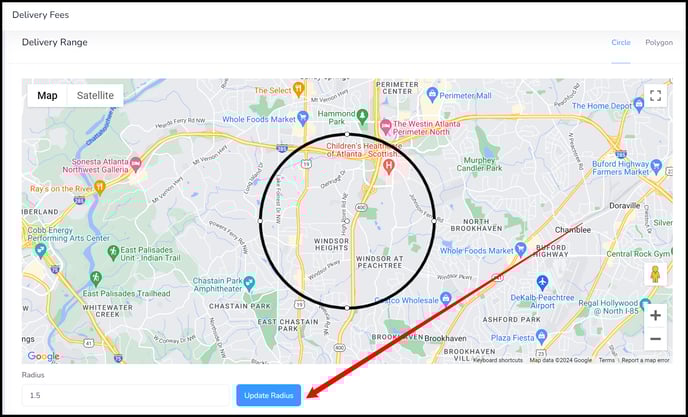Select the Circle tab
This screenshot has width=688, height=417.
click(621, 43)
